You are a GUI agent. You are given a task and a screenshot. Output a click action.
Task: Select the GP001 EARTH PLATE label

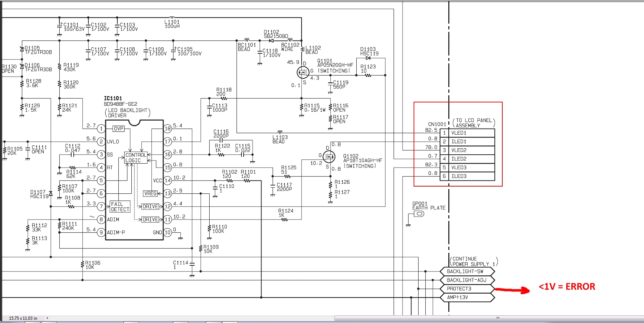[x=429, y=206]
